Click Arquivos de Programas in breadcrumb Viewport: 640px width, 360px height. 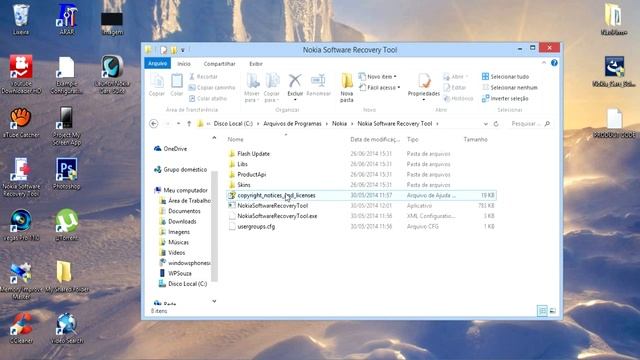pyautogui.click(x=292, y=124)
